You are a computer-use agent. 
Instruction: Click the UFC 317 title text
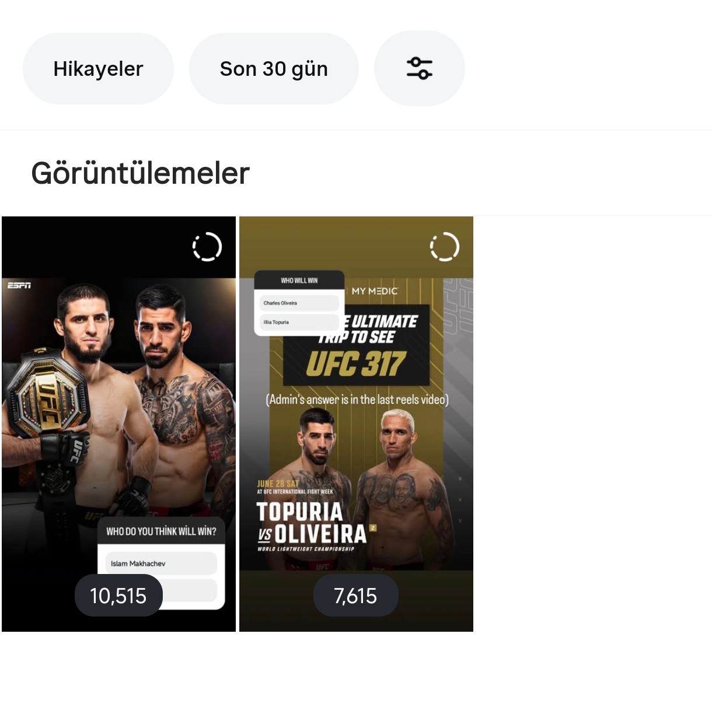point(355,365)
